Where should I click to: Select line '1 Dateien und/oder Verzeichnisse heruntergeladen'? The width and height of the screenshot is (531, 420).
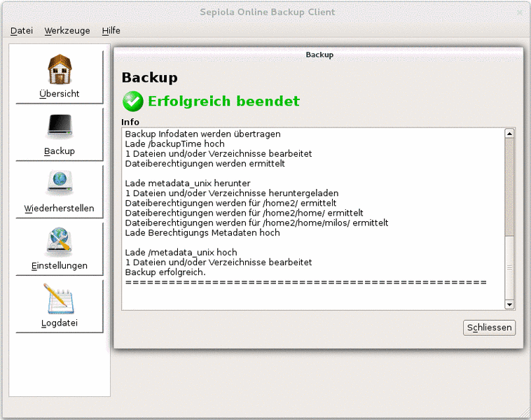[x=232, y=193]
